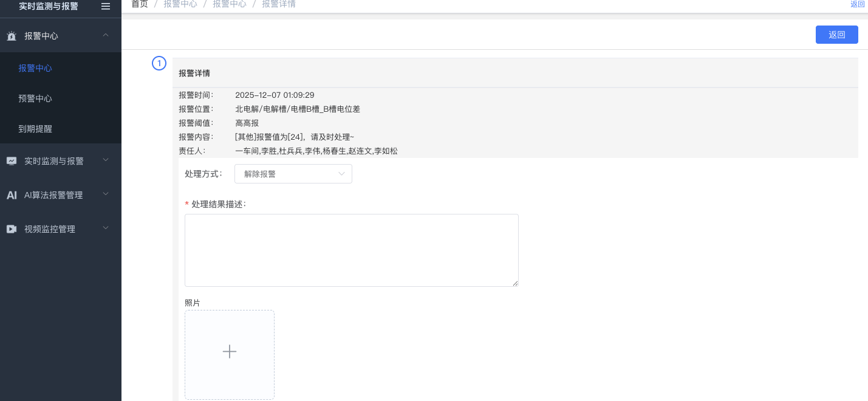868x401 pixels.
Task: Open the 预警中心 submenu item
Action: click(35, 98)
